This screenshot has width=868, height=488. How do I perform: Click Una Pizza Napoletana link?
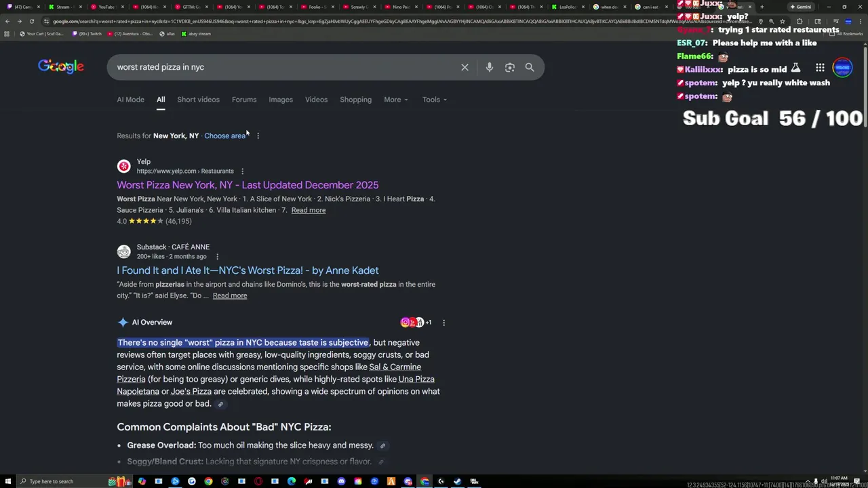275,386
